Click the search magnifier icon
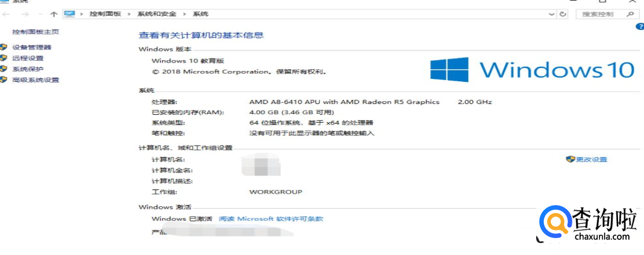The height and width of the screenshot is (255, 644). [630, 14]
